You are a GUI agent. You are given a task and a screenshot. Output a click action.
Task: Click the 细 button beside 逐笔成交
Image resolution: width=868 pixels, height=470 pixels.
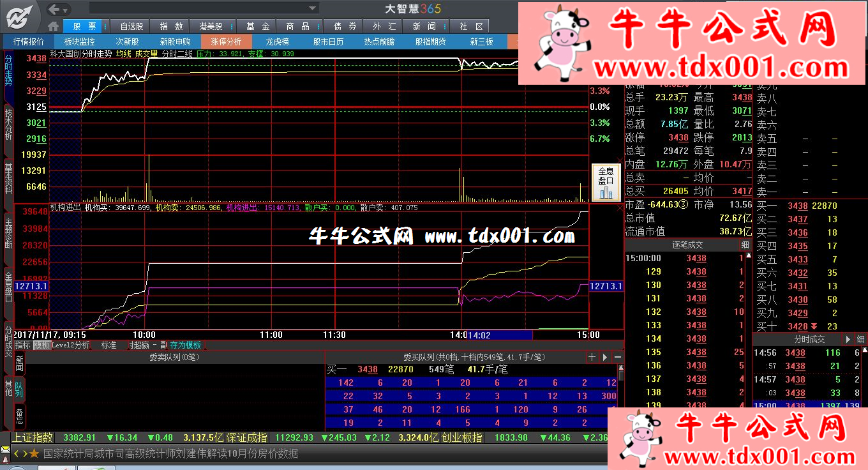tap(745, 245)
